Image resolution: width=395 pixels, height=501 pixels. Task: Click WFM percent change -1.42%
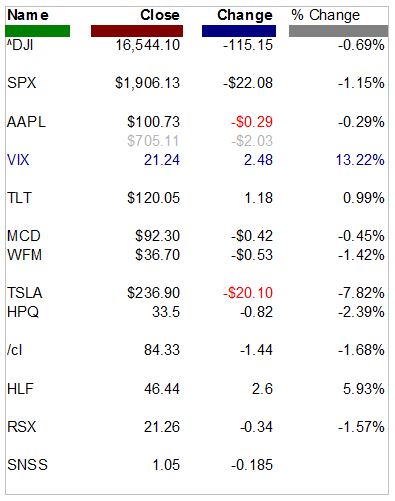click(361, 255)
